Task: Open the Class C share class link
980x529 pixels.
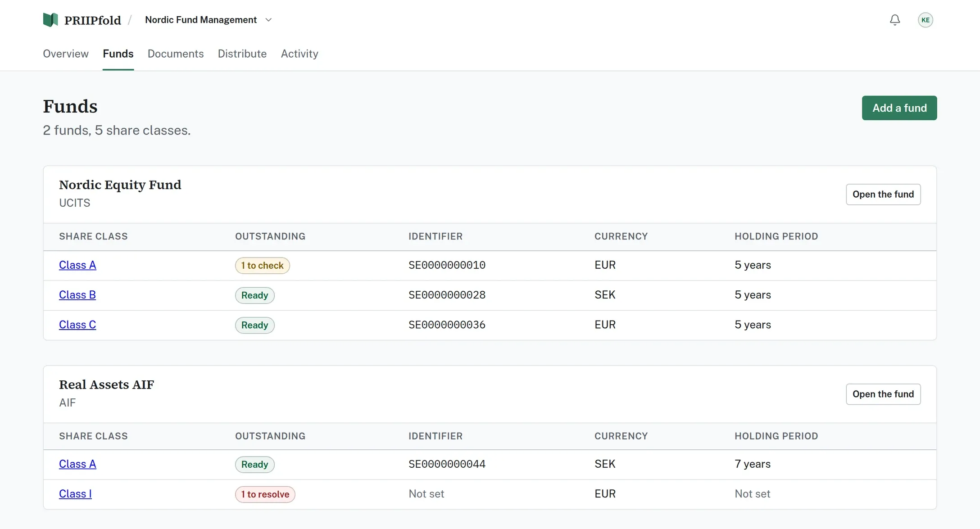Action: point(77,325)
